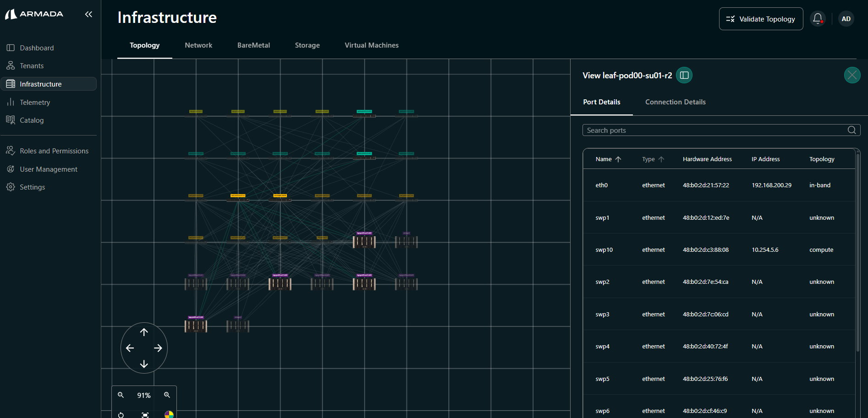
Task: Click the Search ports field
Action: coord(715,130)
